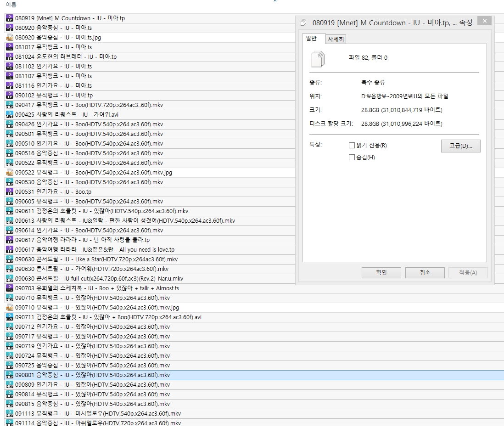Click the 적용(A) button
Screen dimensions: 504x428
468,273
